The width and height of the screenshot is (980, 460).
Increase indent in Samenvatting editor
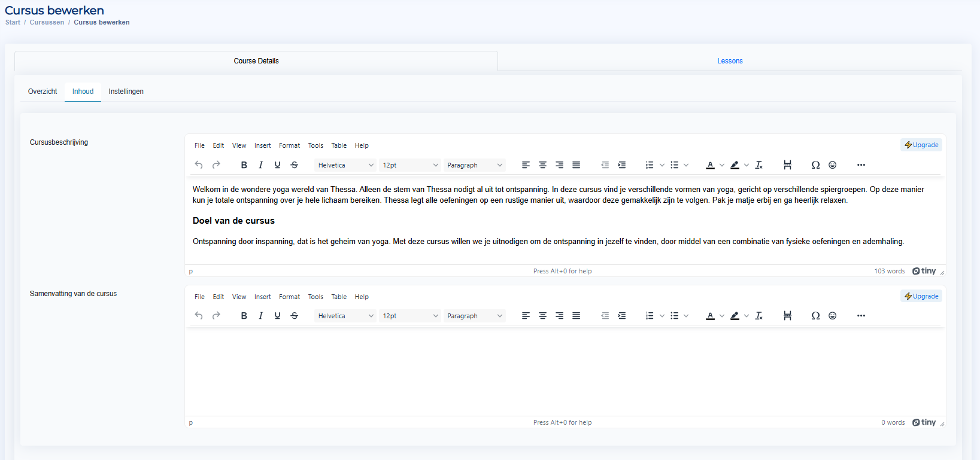click(622, 316)
